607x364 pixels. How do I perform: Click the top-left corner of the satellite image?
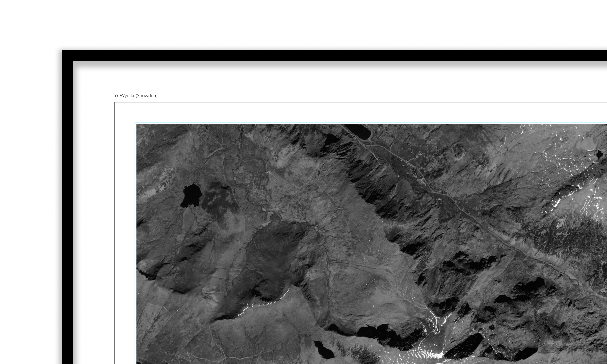(137, 124)
